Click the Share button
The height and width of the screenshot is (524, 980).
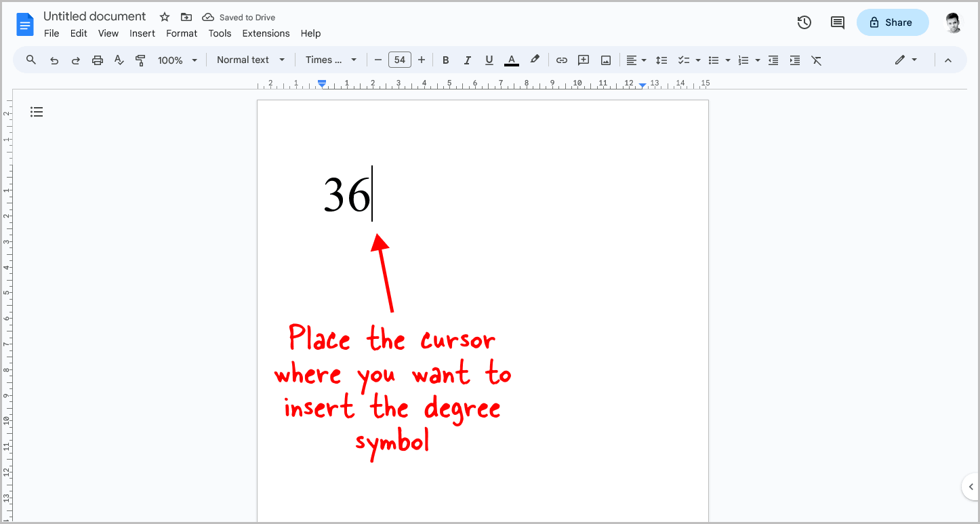point(893,22)
